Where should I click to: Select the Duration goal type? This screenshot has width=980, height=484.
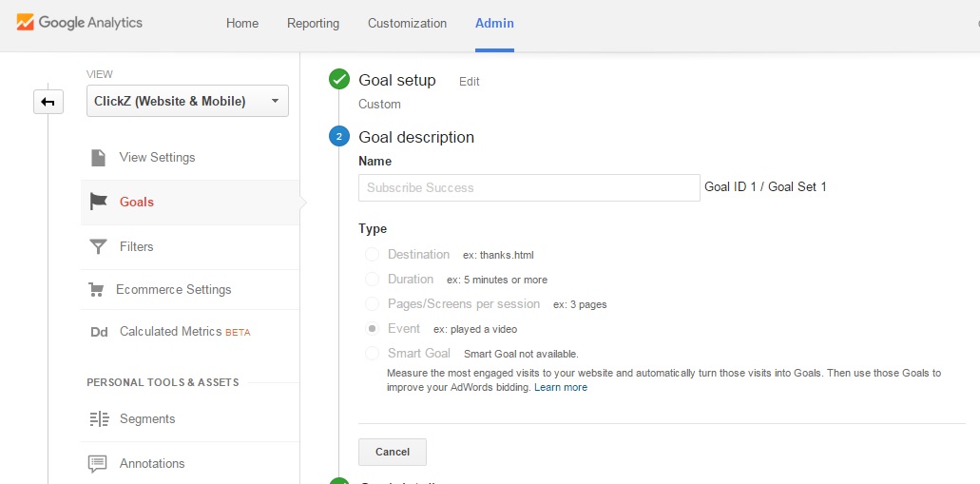[x=372, y=280]
